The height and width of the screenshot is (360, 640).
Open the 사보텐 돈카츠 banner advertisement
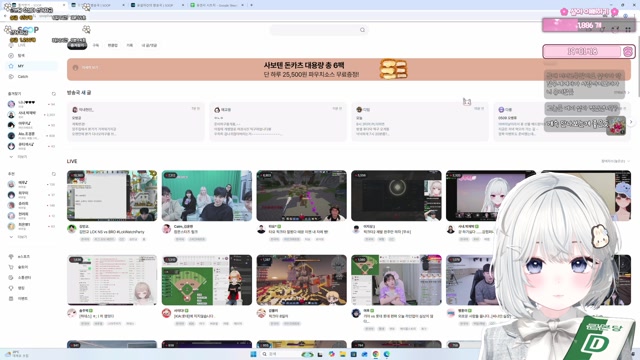(x=349, y=69)
